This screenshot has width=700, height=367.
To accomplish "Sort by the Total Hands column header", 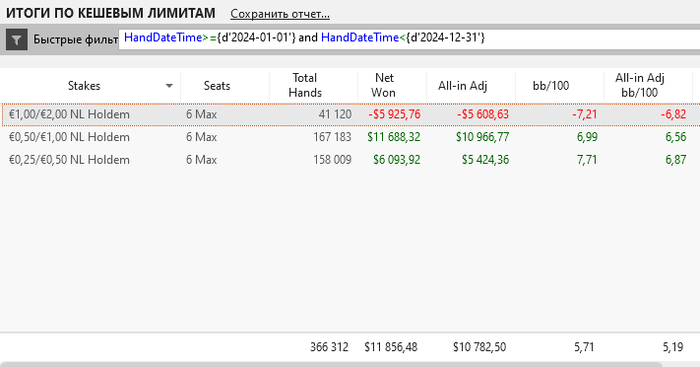I will [305, 85].
